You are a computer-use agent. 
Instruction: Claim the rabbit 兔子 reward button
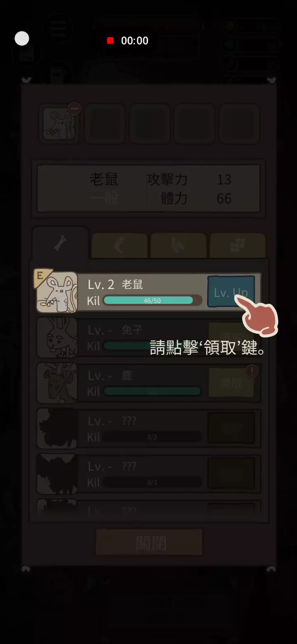(231, 337)
